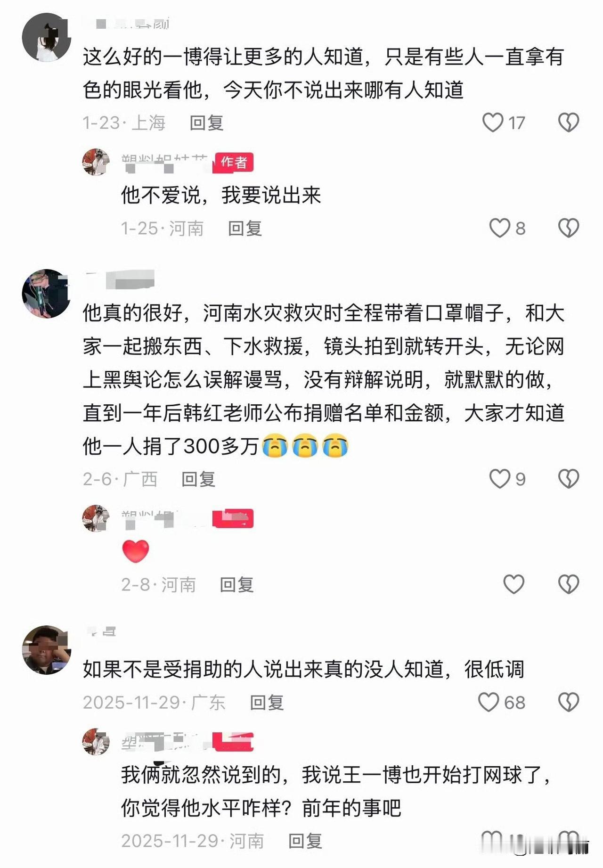
Task: Like the author reply with 8 likes
Action: [x=499, y=229]
